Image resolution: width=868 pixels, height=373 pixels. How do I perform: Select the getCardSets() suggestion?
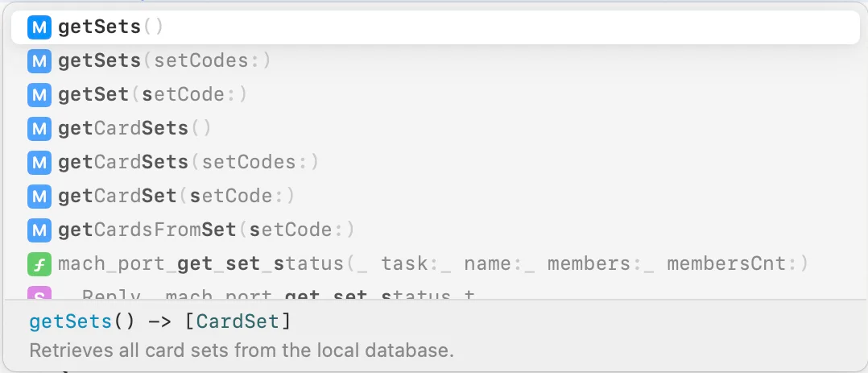coord(134,129)
